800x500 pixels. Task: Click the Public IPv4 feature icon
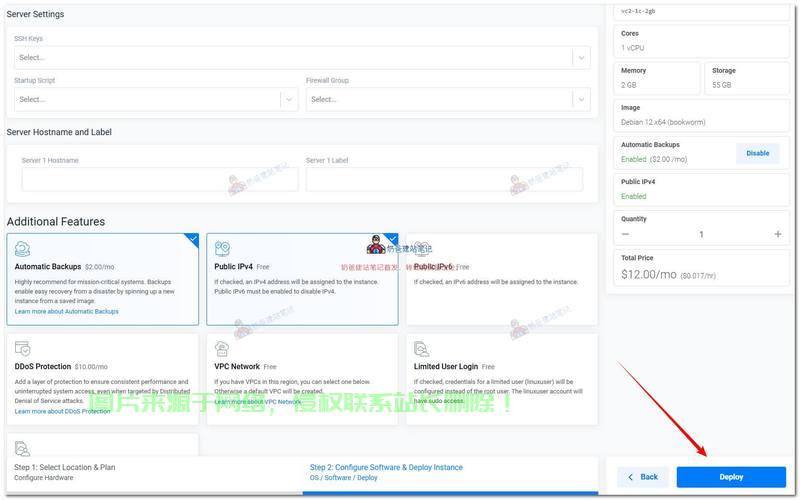222,249
